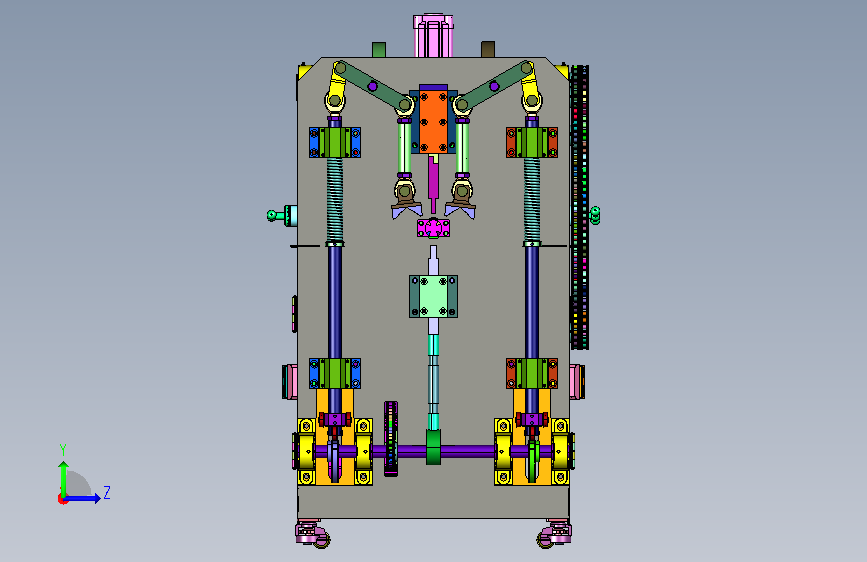Viewport: 867px width, 562px height.
Task: Select the right green diagonal link arm
Action: [x=494, y=85]
